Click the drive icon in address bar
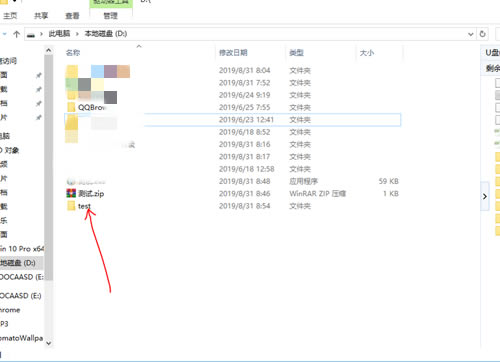Image resolution: width=500 pixels, height=362 pixels. (31, 34)
